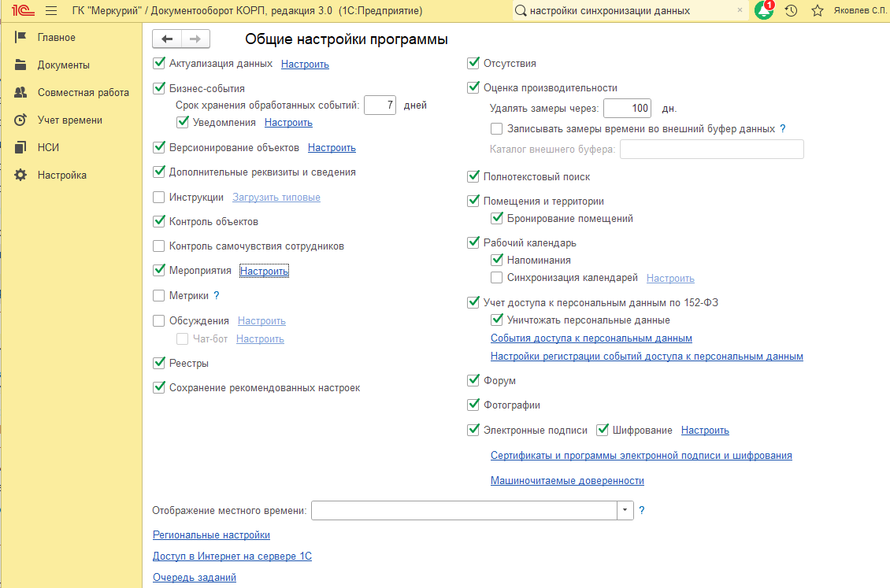Go forward with the right arrow button
Screen dimensions: 890x588
coord(195,39)
